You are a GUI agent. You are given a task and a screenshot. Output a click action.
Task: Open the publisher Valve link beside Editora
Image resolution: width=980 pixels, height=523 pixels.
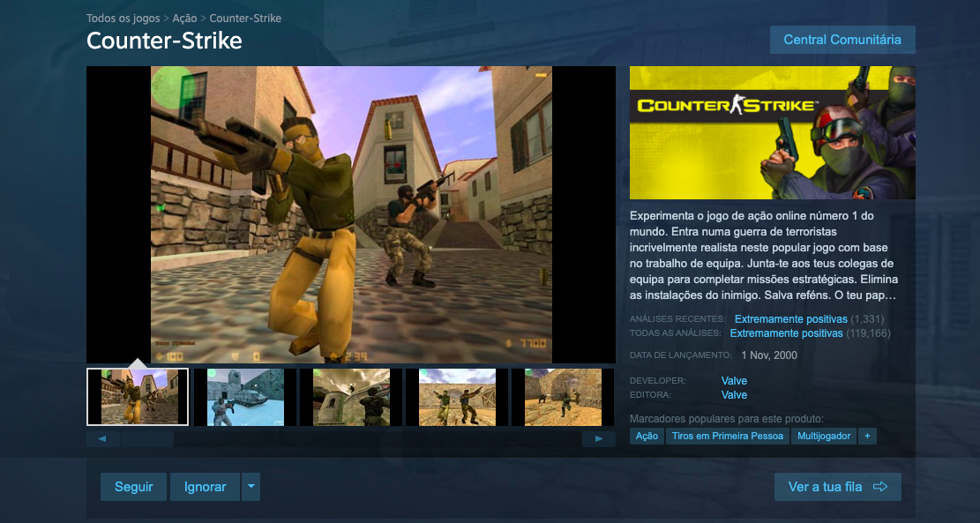click(x=734, y=395)
